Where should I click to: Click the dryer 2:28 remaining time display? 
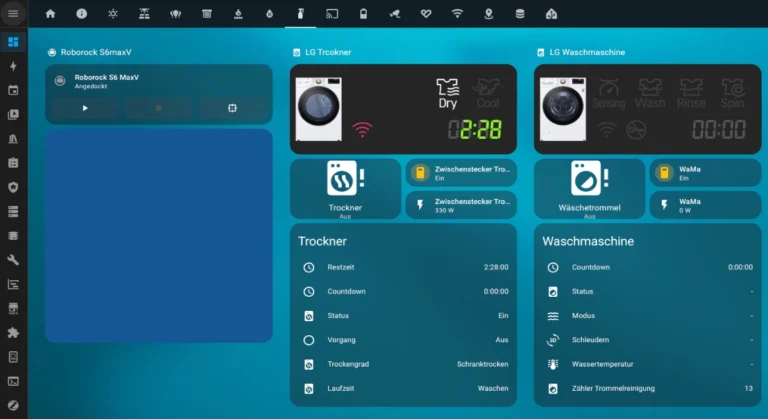(x=475, y=130)
